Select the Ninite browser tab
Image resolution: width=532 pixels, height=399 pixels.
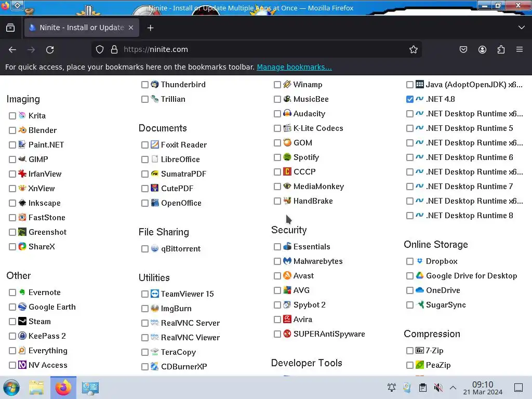coord(82,28)
